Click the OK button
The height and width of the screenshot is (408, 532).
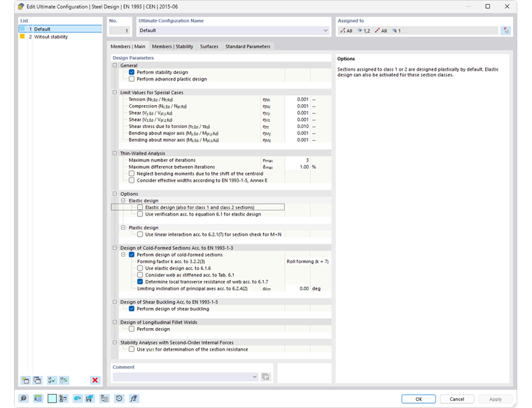(x=419, y=399)
